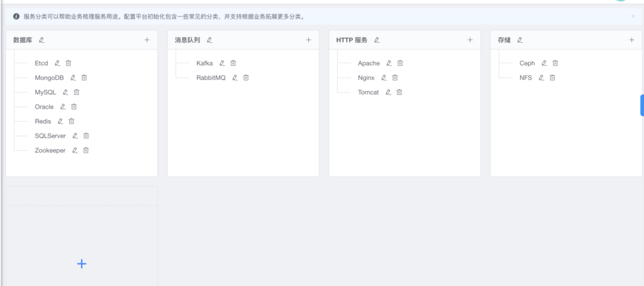Image resolution: width=644 pixels, height=286 pixels.
Task: Rename the HTTP 服务 category
Action: click(377, 40)
